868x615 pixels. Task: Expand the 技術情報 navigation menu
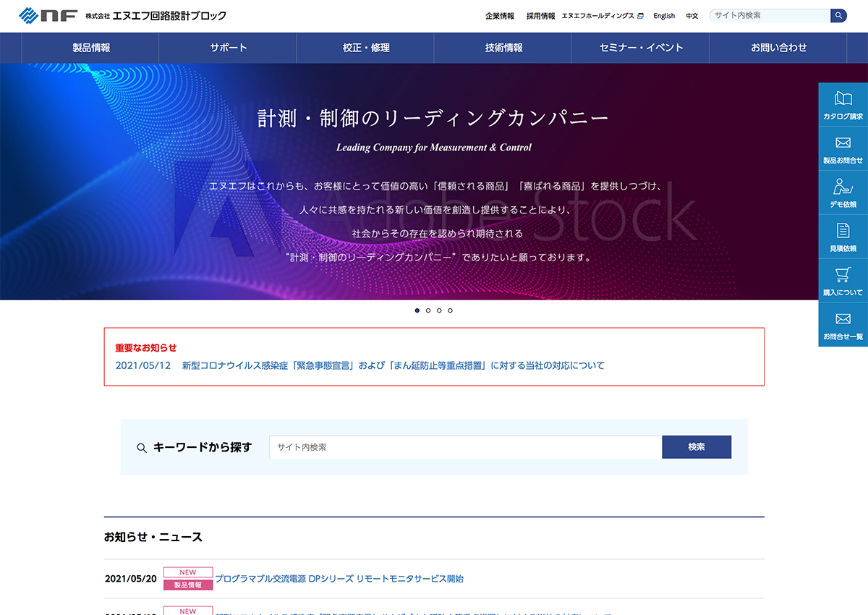[503, 48]
